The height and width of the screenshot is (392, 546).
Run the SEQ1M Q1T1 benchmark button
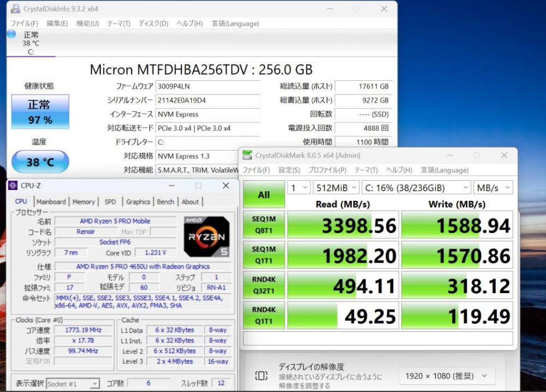coord(264,255)
